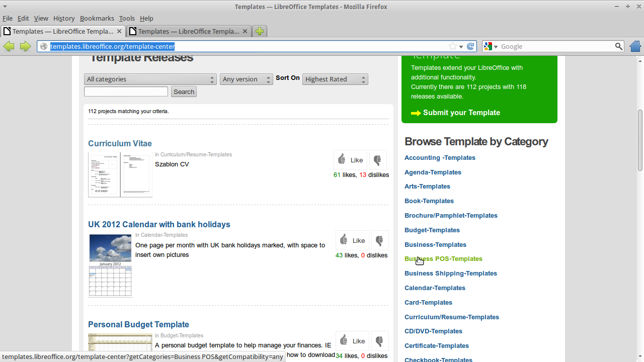Open the Edit menu
Image resolution: width=644 pixels, height=362 pixels.
pos(23,18)
